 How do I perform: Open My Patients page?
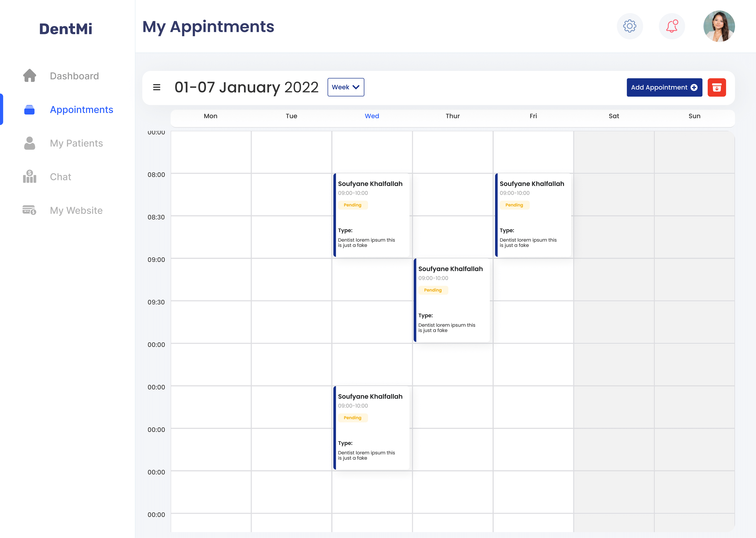click(x=76, y=143)
